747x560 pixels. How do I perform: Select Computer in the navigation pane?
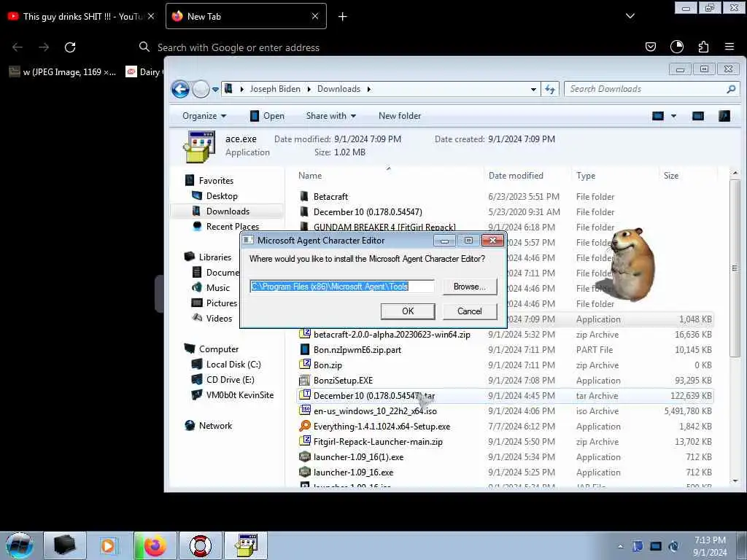[x=219, y=349]
